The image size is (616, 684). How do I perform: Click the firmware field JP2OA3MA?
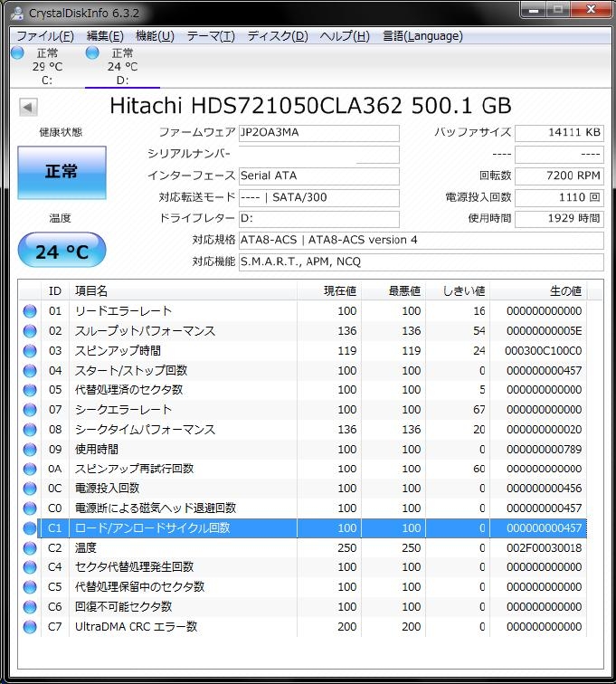tap(319, 133)
